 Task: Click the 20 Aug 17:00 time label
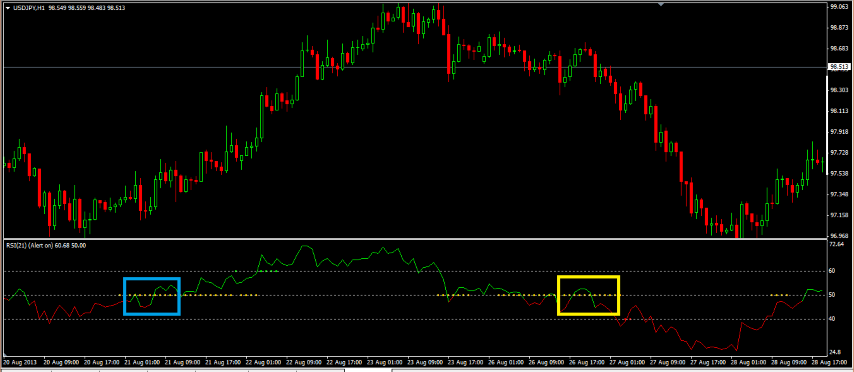point(101,362)
